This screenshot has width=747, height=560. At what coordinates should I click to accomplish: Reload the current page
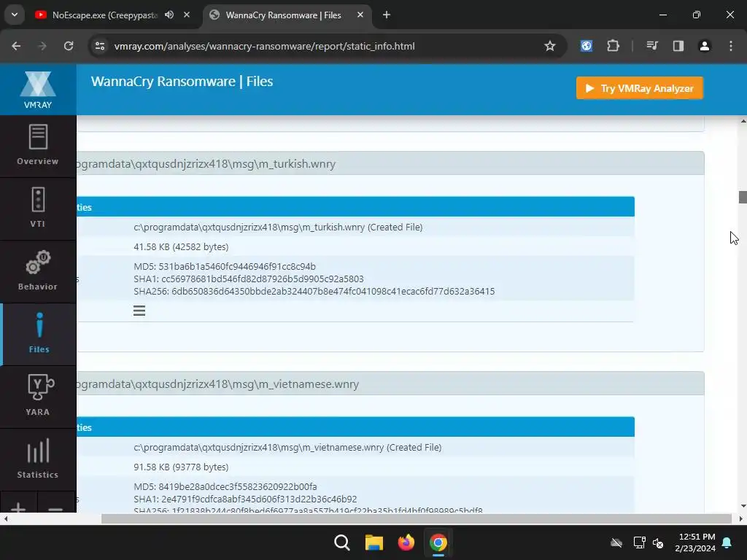click(x=69, y=46)
